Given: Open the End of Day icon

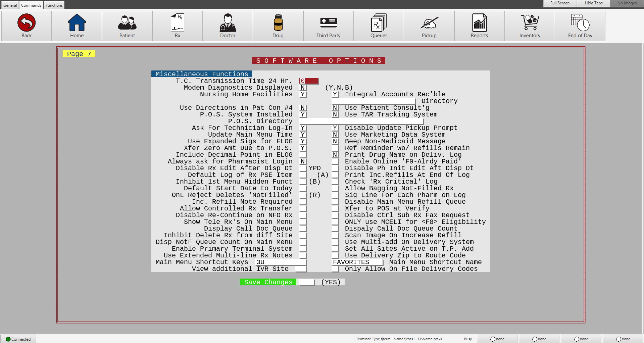Looking at the screenshot, I should click(x=580, y=23).
